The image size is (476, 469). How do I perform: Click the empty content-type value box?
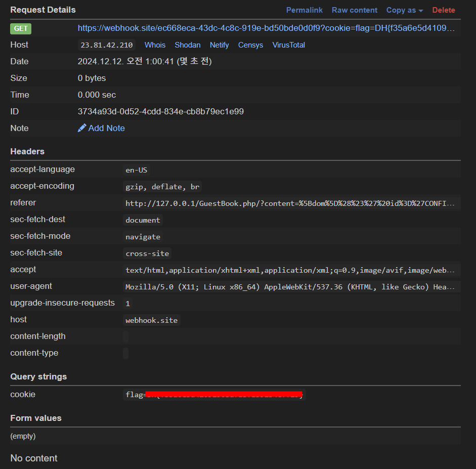tap(125, 354)
